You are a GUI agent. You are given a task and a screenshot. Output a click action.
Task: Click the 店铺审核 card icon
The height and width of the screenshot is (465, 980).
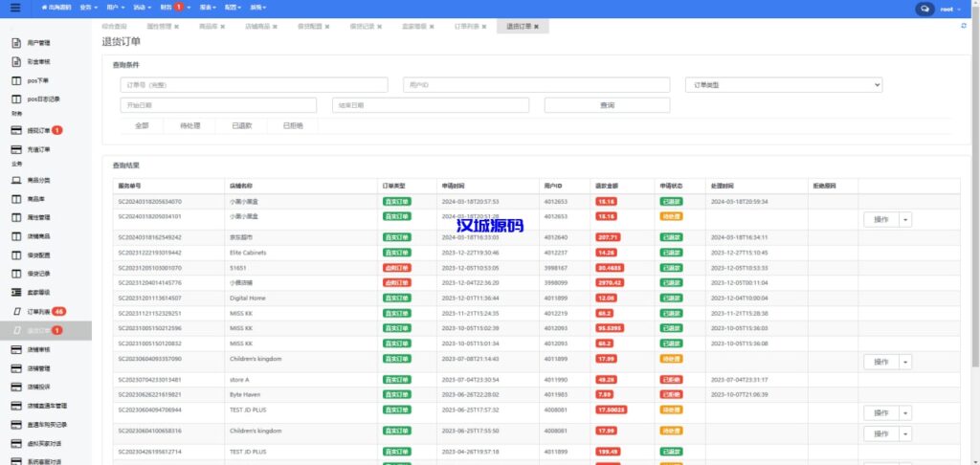tap(17, 349)
